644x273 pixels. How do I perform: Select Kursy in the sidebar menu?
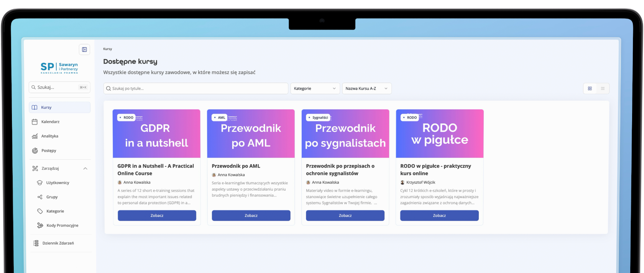pos(60,108)
